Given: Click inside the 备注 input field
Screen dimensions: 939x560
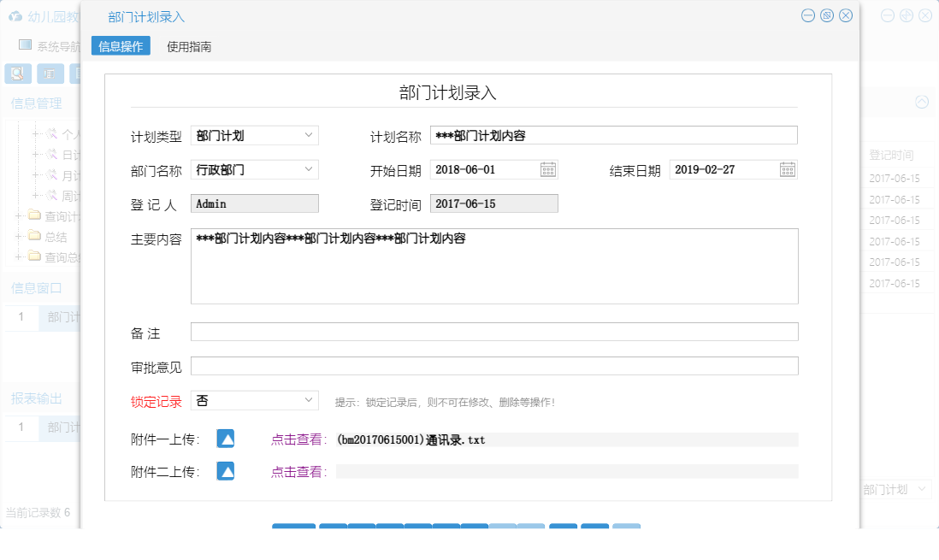Looking at the screenshot, I should pyautogui.click(x=494, y=331).
